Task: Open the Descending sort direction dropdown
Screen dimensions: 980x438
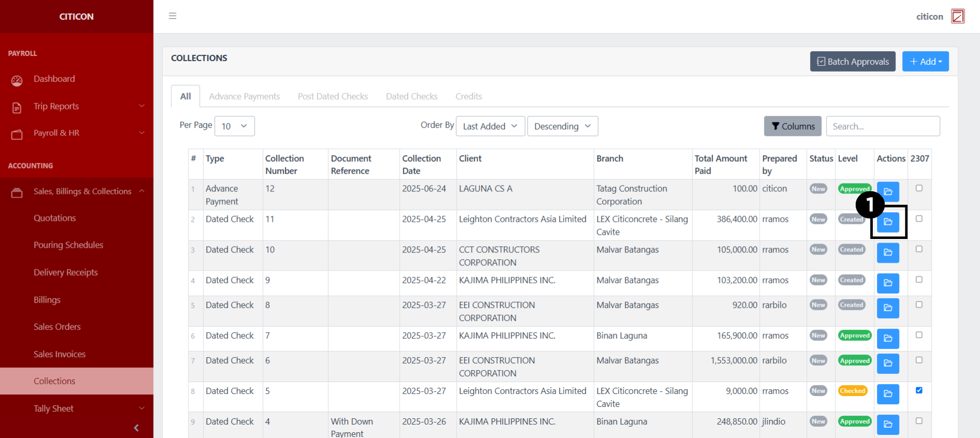Action: [562, 126]
